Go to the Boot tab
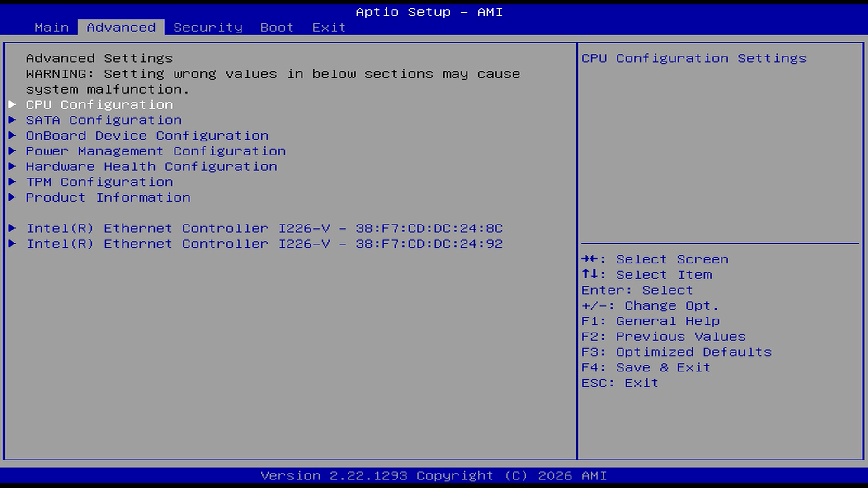The width and height of the screenshot is (868, 488). [277, 28]
